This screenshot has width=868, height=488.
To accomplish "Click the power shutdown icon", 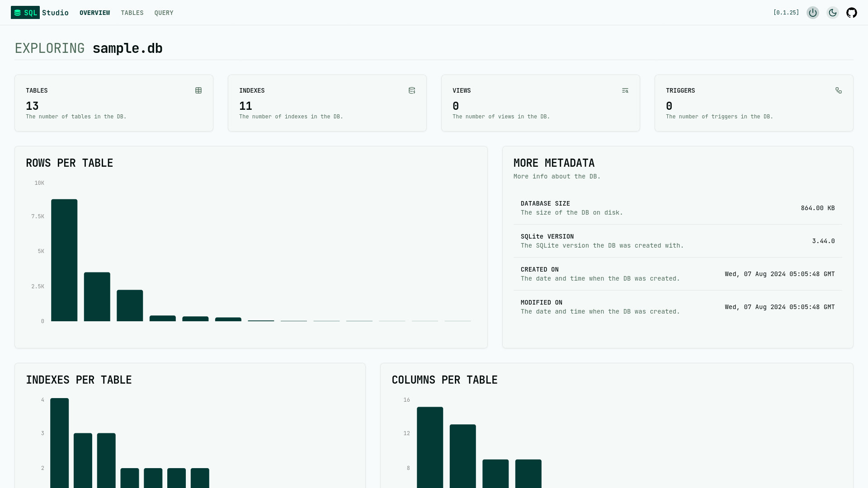I will pos(812,13).
